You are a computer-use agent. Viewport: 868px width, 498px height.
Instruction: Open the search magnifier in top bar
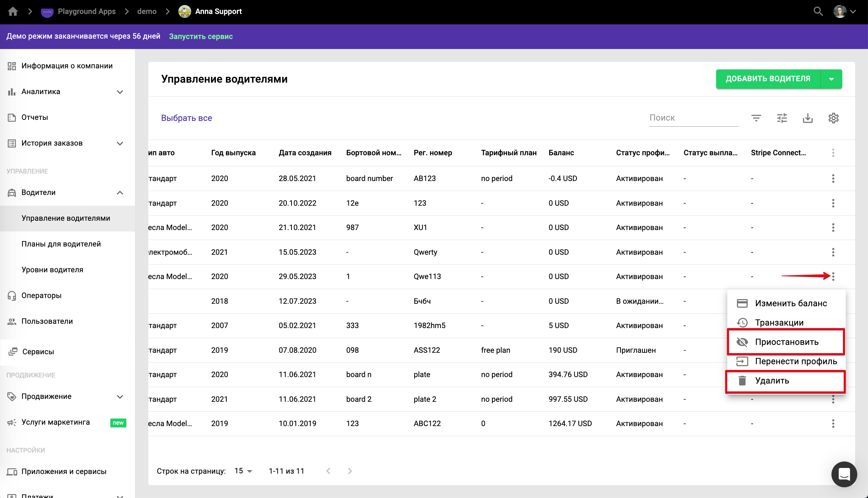[818, 11]
